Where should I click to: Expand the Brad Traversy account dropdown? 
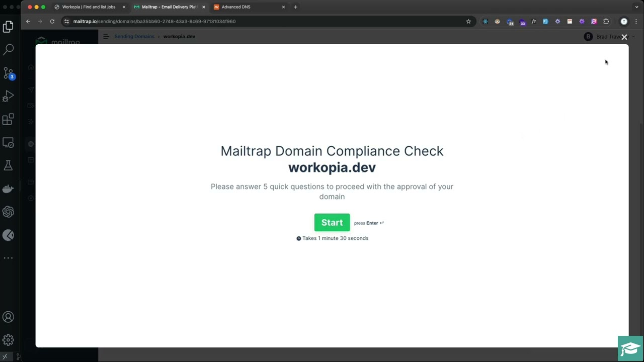[610, 37]
